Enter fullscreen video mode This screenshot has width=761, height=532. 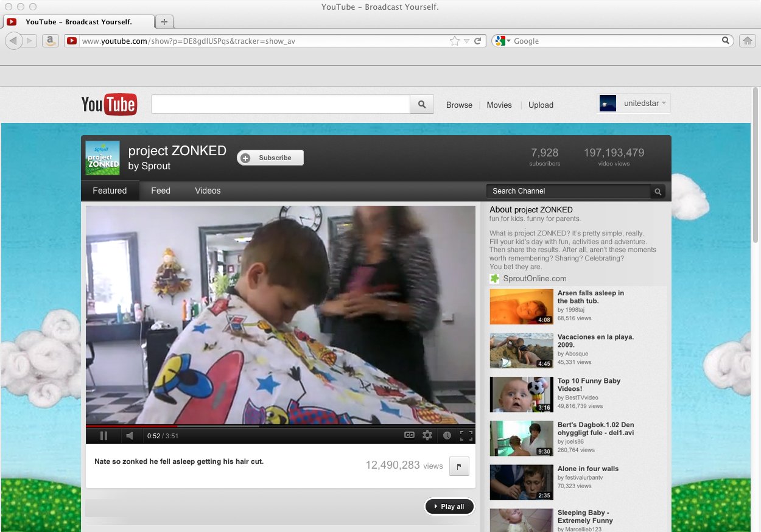click(x=466, y=435)
